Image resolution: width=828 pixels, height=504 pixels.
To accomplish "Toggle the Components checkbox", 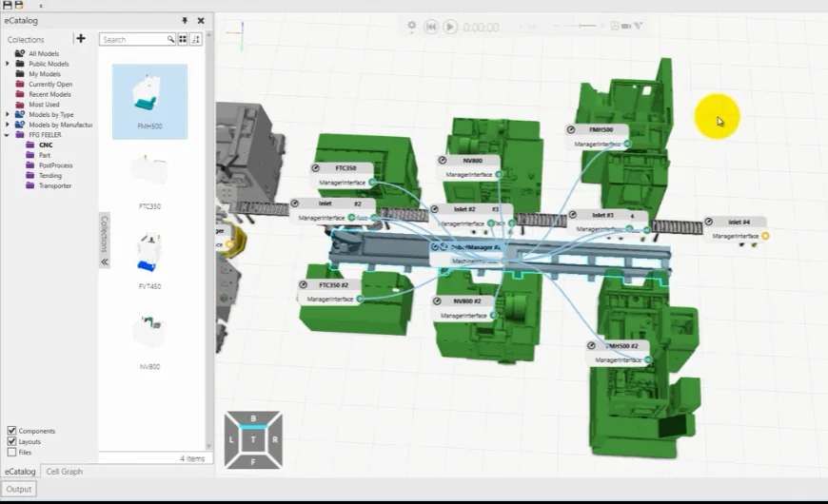I will [11, 431].
